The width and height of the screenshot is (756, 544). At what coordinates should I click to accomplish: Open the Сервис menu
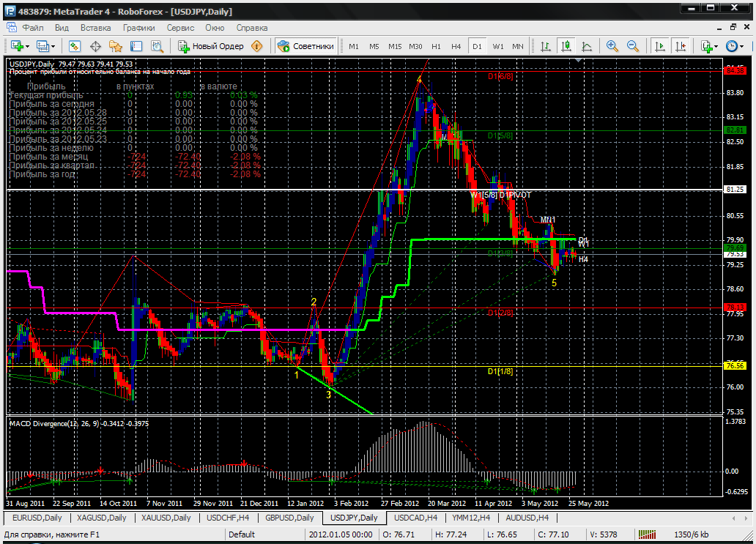coord(180,28)
